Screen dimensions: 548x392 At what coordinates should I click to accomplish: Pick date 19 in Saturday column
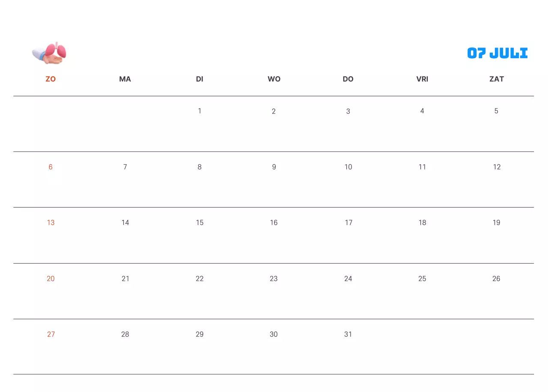click(x=496, y=223)
